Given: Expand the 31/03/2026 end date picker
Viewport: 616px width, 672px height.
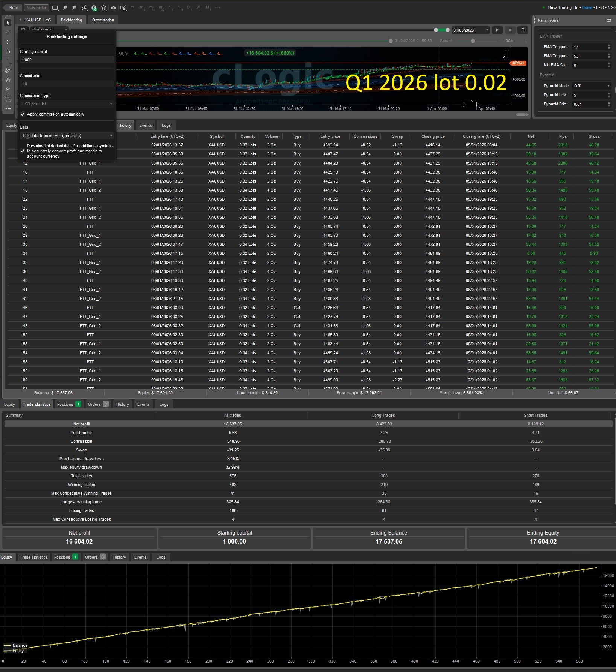Looking at the screenshot, I should tap(487, 30).
